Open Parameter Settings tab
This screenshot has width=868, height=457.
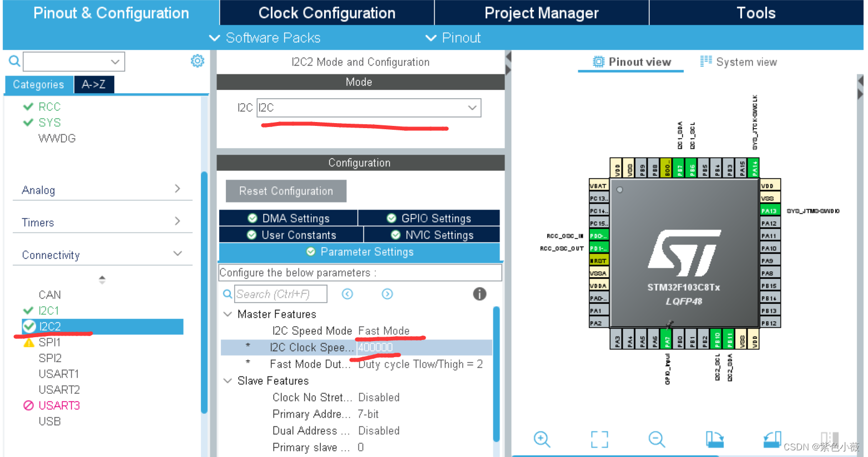coord(360,252)
